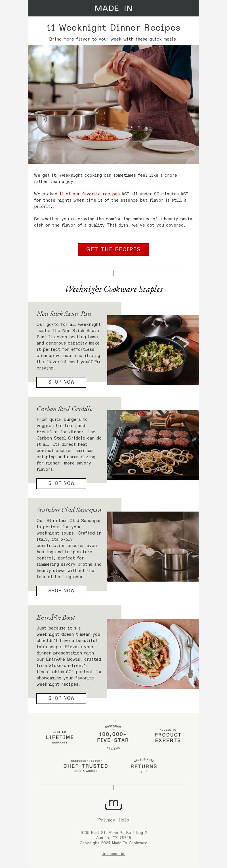Click the Unsubscribe link
The image size is (227, 868).
tap(113, 854)
